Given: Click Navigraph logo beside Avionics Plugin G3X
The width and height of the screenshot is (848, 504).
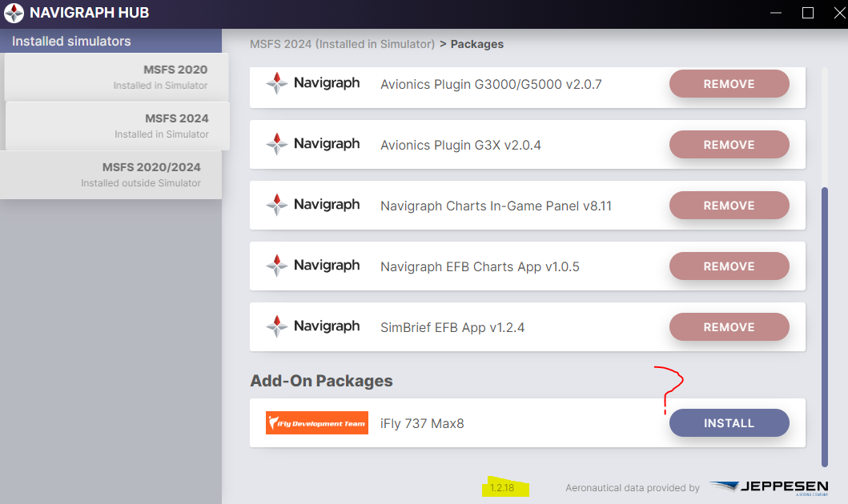Looking at the screenshot, I should [312, 144].
